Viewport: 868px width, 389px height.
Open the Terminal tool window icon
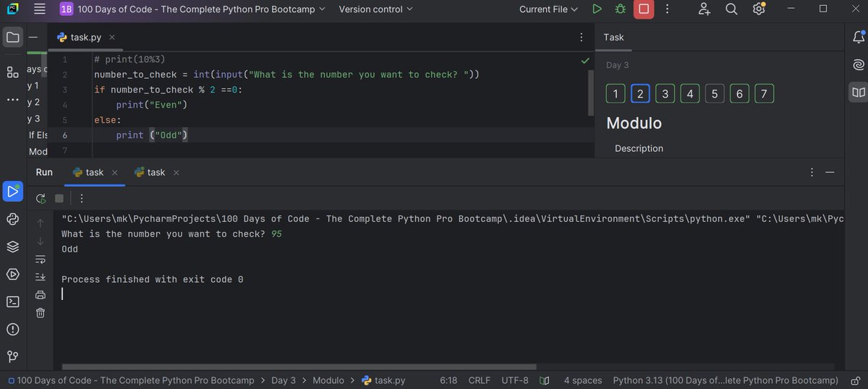click(12, 302)
